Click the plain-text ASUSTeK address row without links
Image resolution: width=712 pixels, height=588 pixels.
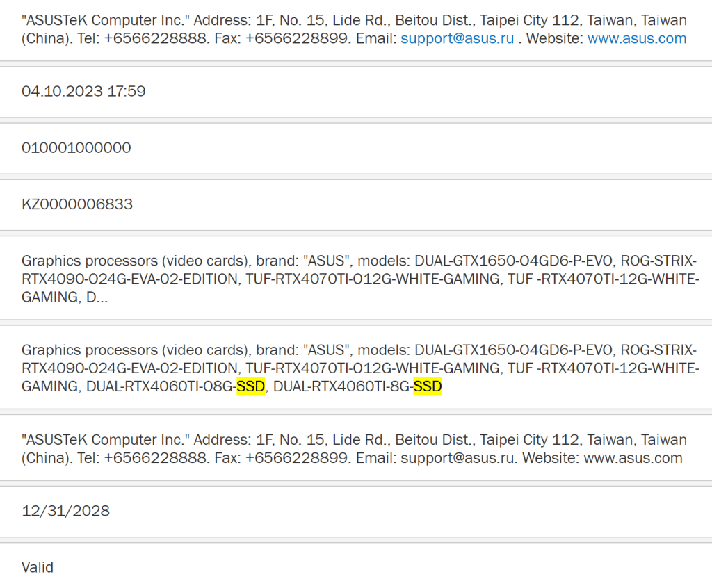[356, 448]
